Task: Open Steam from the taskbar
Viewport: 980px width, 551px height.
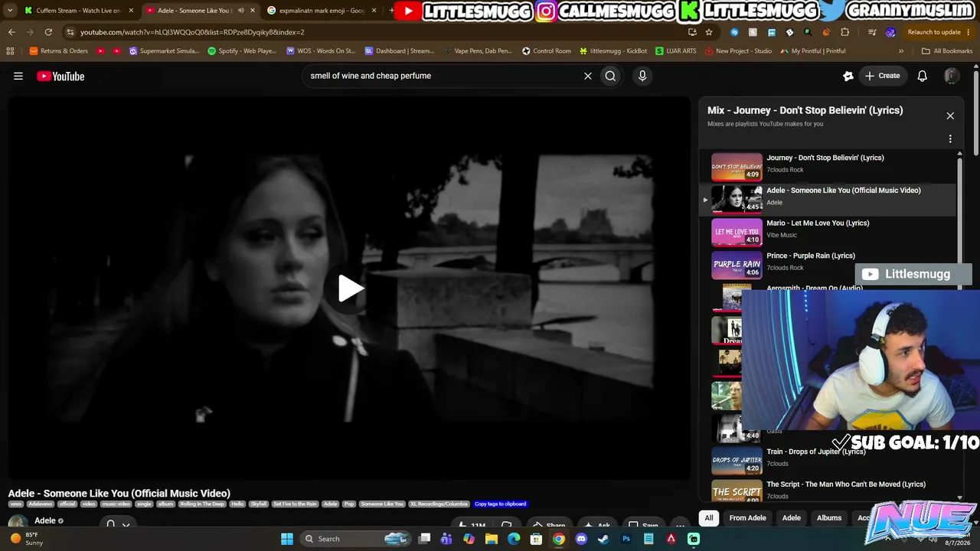Action: tap(603, 539)
